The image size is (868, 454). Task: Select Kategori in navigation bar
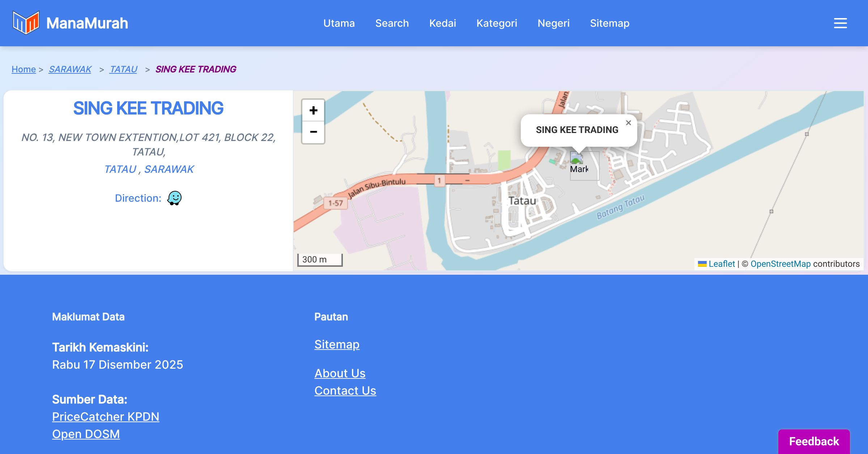497,23
